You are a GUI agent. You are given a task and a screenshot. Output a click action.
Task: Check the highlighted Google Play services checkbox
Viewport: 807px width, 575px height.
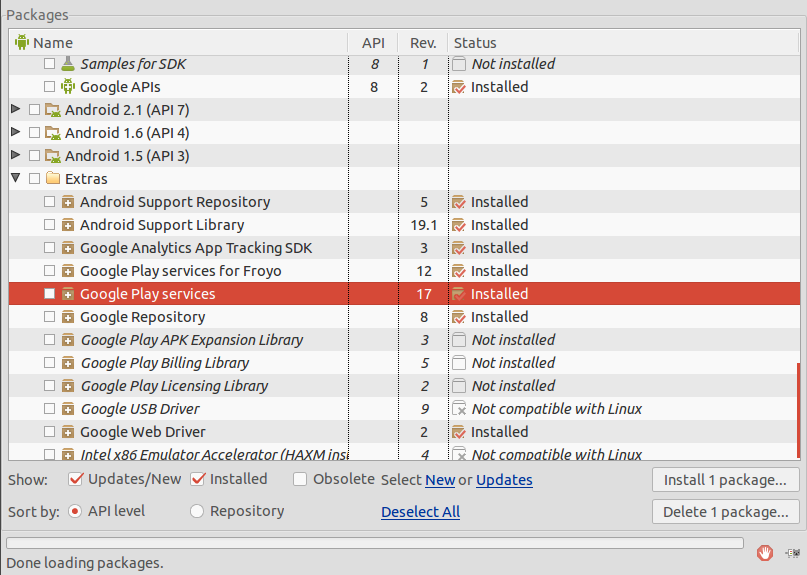(49, 293)
